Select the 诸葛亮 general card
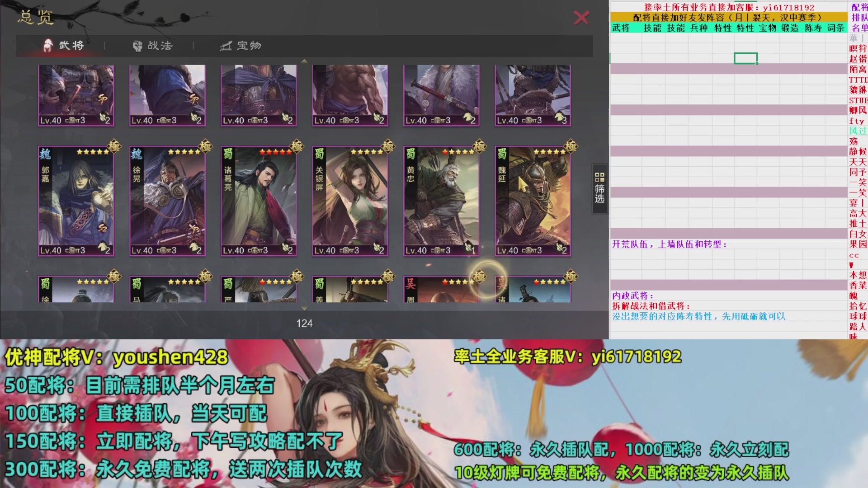Viewport: 868px width, 488px height. click(x=259, y=202)
